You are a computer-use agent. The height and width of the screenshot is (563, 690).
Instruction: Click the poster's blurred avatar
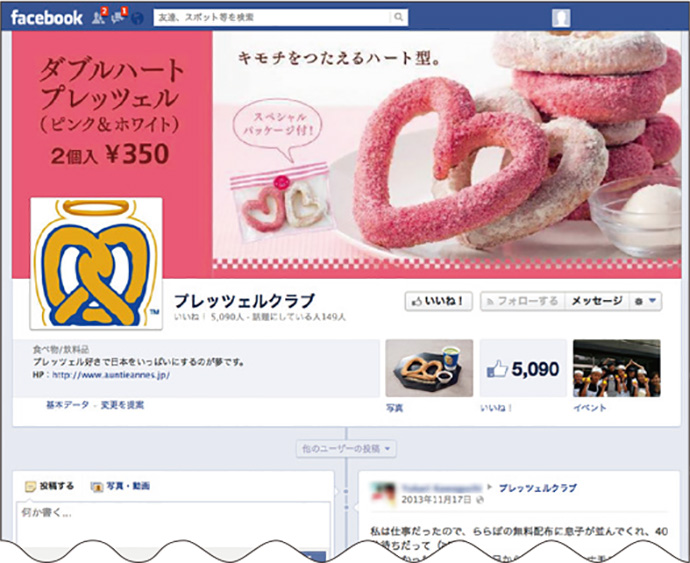point(382,493)
